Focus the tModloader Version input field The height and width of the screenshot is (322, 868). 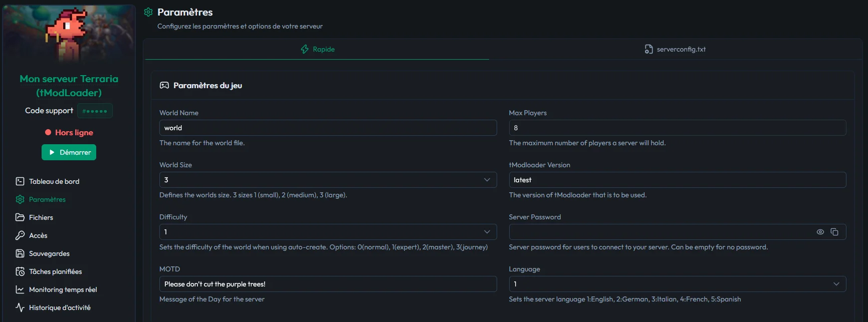click(x=678, y=180)
